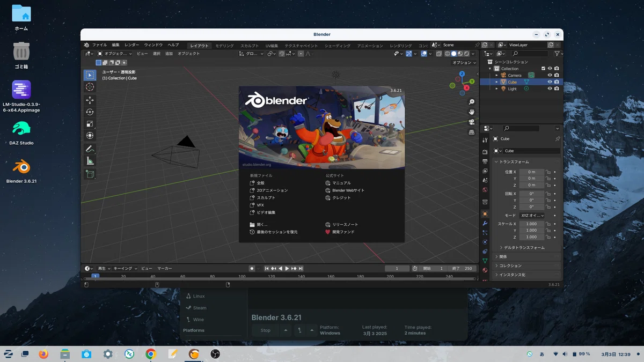Toggle camera view with the camera icon
Viewport: 644px width, 362px height.
pyautogui.click(x=472, y=122)
